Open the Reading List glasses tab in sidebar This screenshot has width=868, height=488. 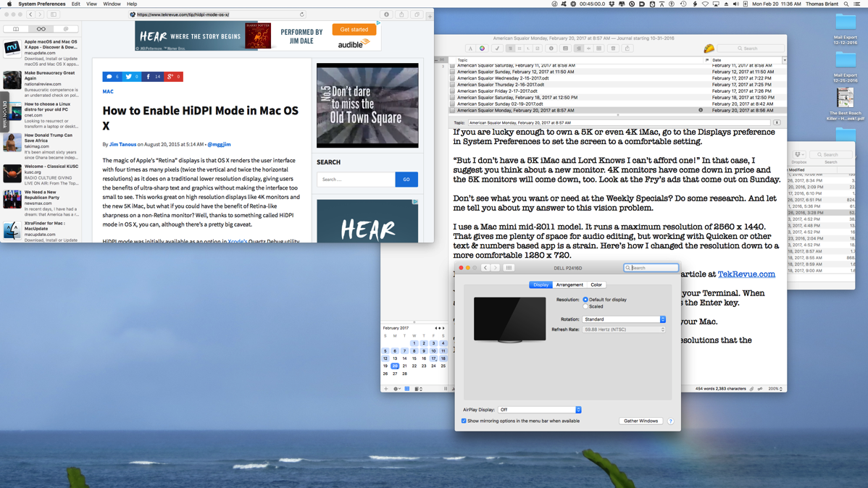tap(41, 29)
